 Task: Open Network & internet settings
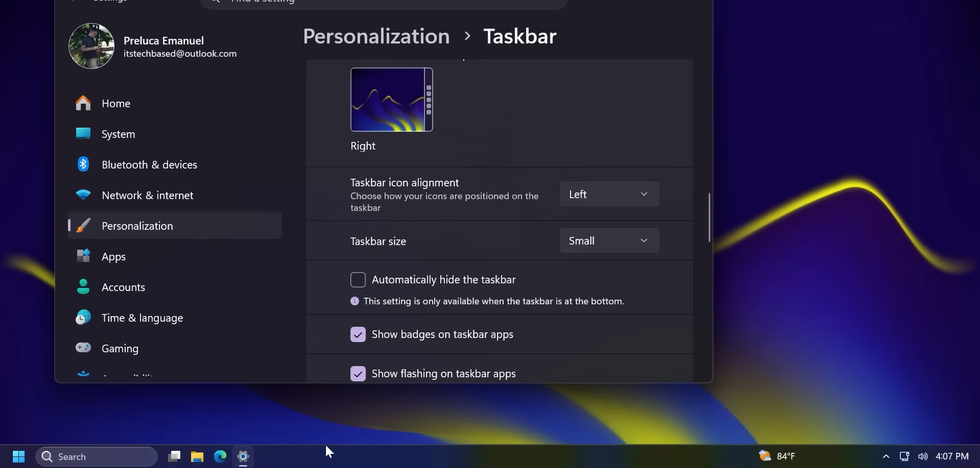(175, 195)
